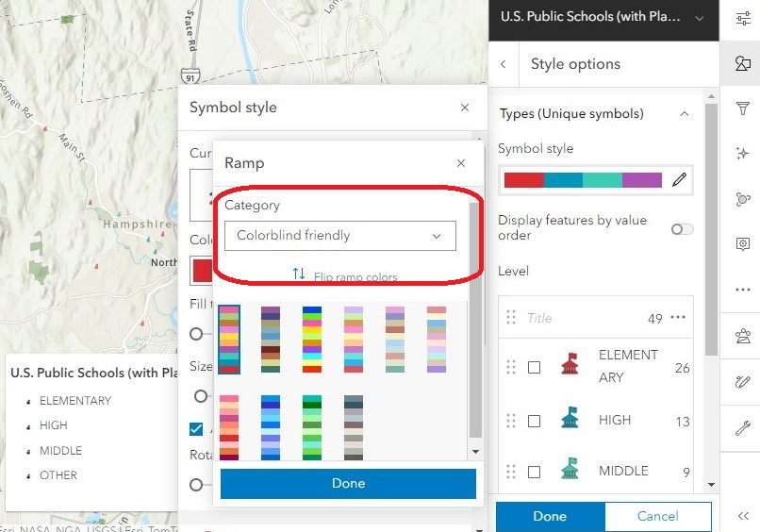Grab the Title row drag handle
The image size is (760, 532).
point(511,317)
